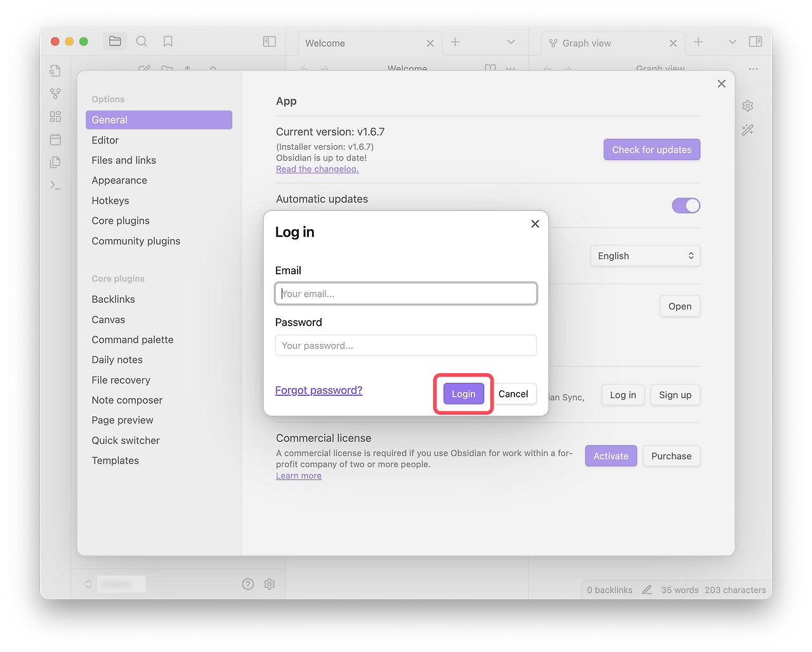This screenshot has width=812, height=652.
Task: Click the Log in button in Account settings
Action: click(x=623, y=395)
